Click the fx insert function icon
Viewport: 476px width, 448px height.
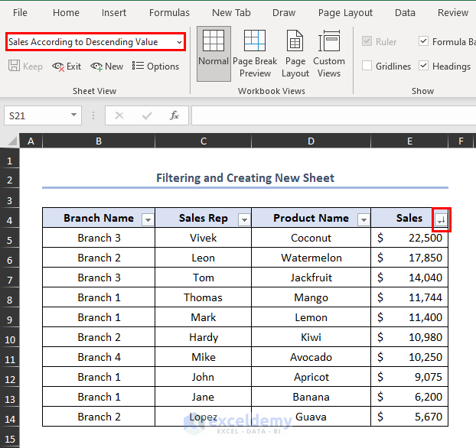click(174, 115)
